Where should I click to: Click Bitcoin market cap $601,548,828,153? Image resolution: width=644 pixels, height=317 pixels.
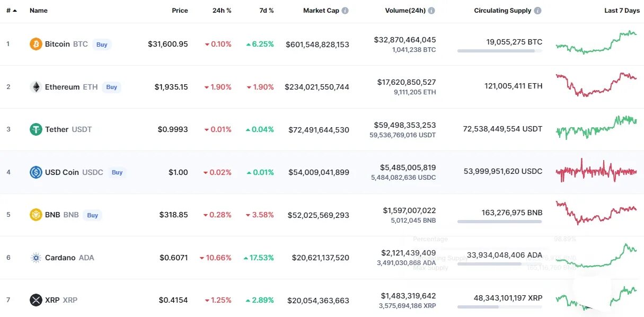(x=317, y=45)
